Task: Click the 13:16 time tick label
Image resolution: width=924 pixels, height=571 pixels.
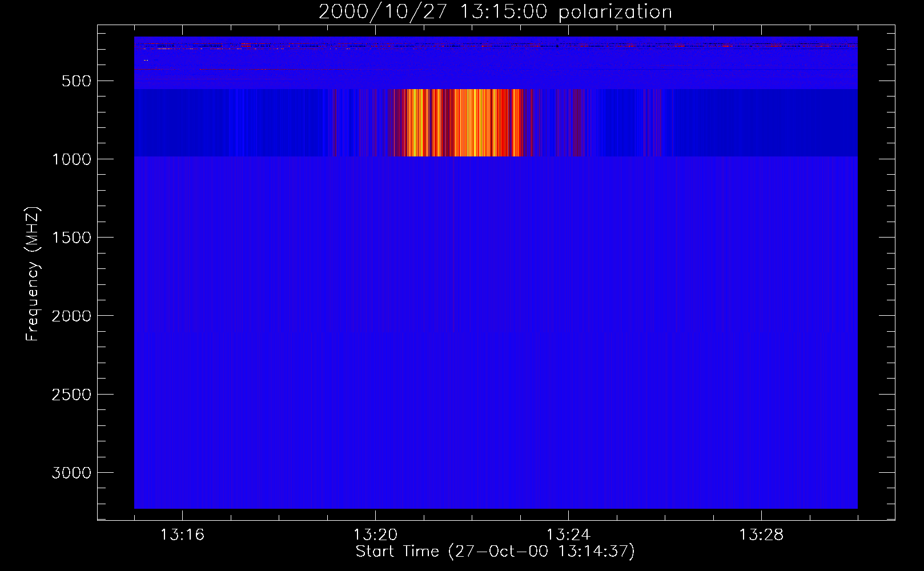Action: (182, 535)
